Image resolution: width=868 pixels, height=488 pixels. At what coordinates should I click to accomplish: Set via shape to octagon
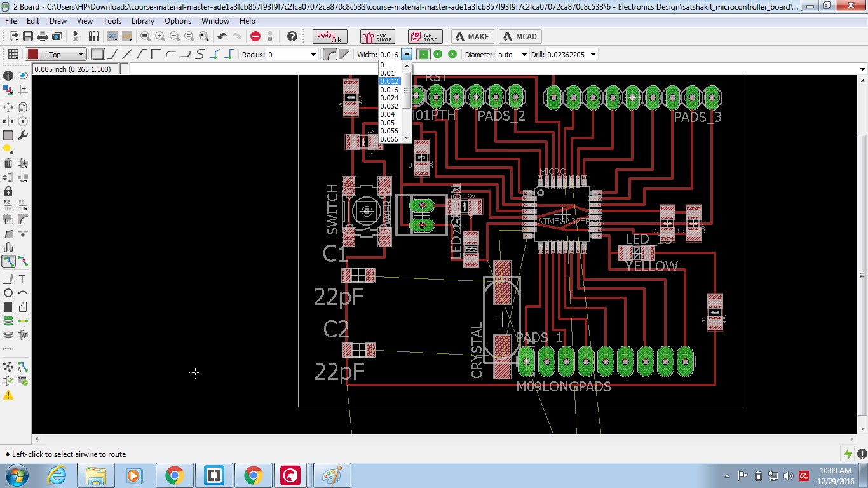point(452,54)
